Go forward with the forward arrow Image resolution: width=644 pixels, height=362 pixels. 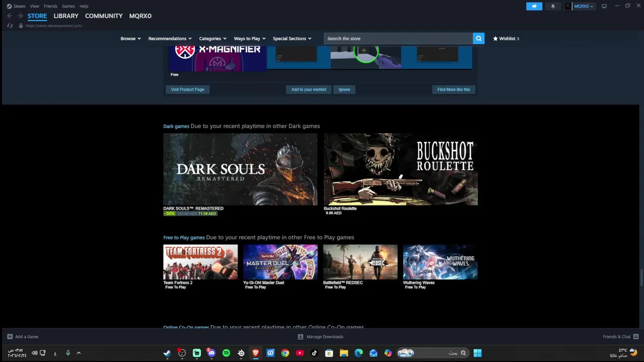pyautogui.click(x=20, y=16)
